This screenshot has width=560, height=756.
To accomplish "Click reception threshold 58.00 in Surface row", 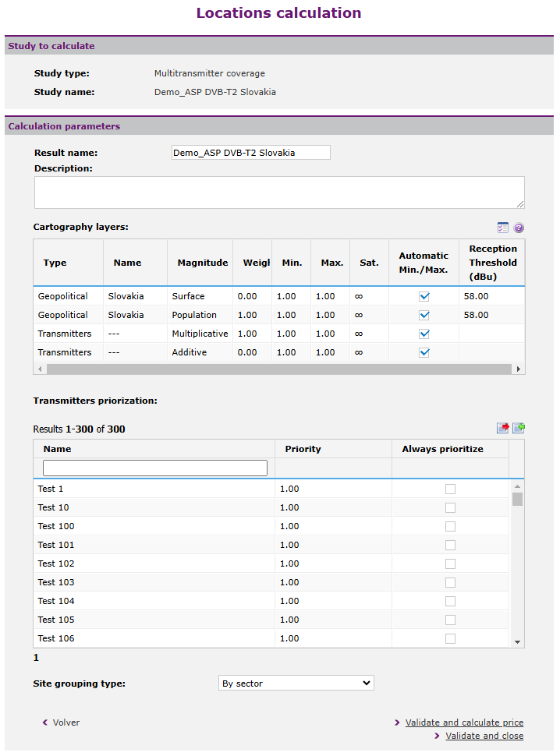I will pos(476,296).
